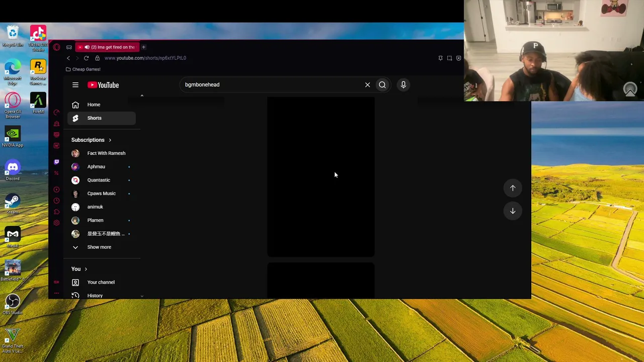Open the Cheap Games! bookmark folder
The image size is (644, 362).
(x=83, y=69)
